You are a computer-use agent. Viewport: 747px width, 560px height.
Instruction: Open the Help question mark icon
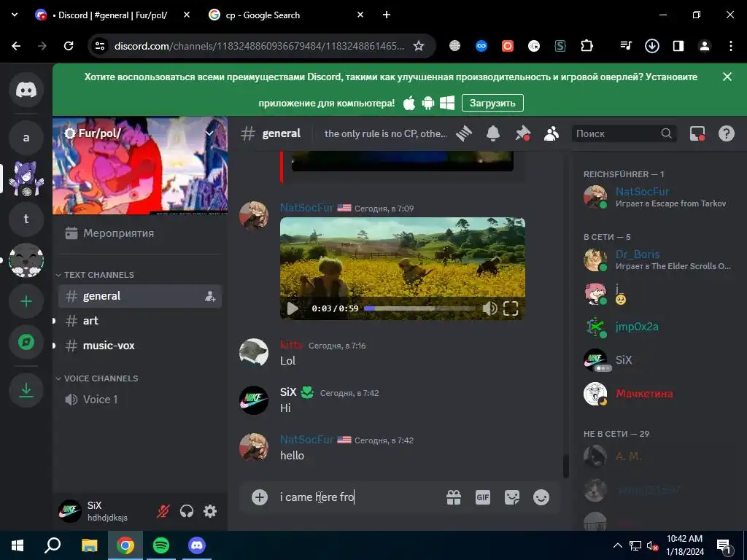coord(727,134)
